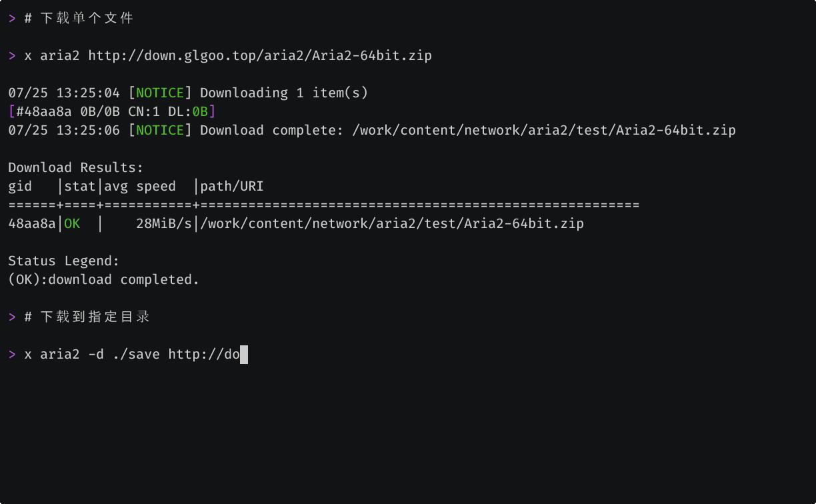
Task: Click the 48aa8a gid in the results row
Action: tap(32, 223)
